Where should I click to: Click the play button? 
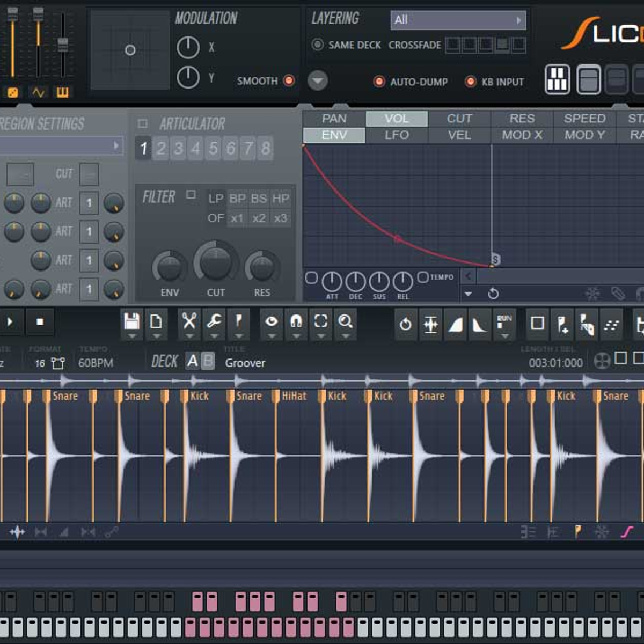point(10,322)
